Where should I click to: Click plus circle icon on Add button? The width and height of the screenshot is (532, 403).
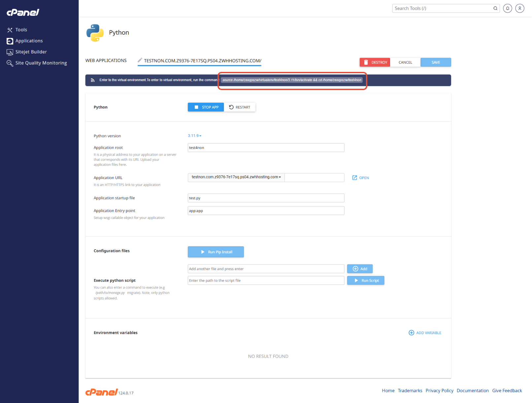point(355,269)
